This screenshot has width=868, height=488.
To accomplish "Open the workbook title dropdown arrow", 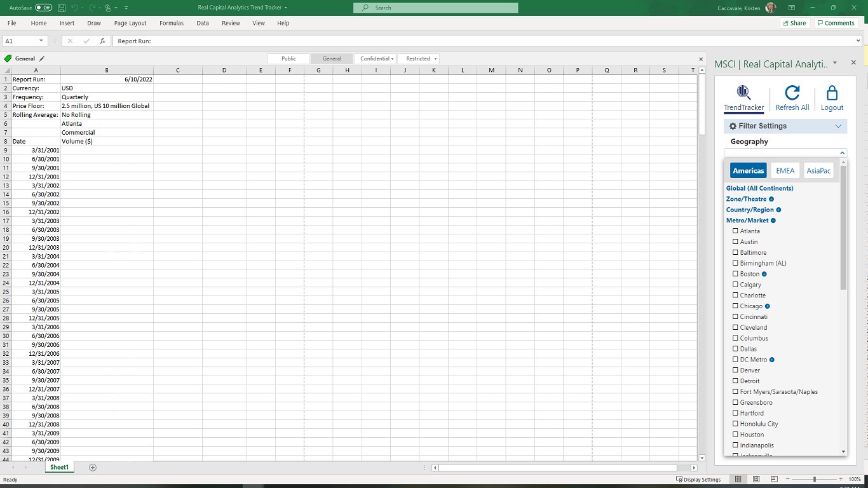I will click(x=286, y=8).
